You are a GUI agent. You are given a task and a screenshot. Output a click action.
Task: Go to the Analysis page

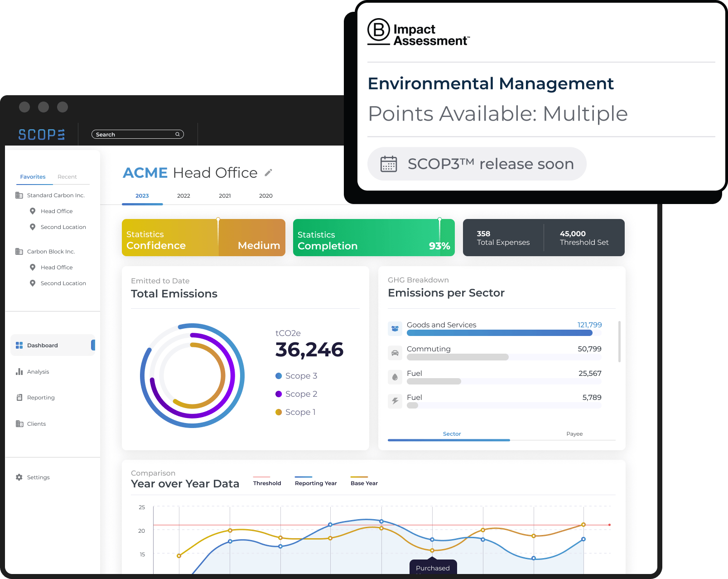[x=38, y=372]
